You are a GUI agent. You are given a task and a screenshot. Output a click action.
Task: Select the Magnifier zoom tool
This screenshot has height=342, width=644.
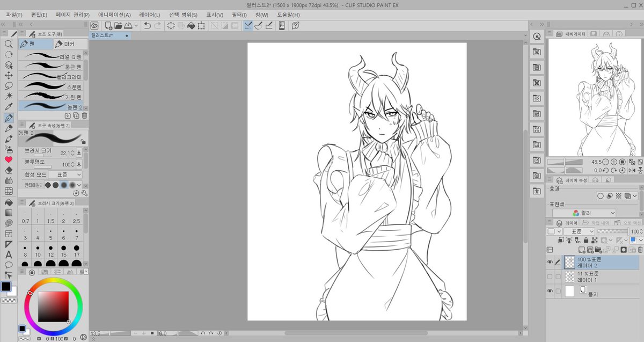[x=9, y=44]
